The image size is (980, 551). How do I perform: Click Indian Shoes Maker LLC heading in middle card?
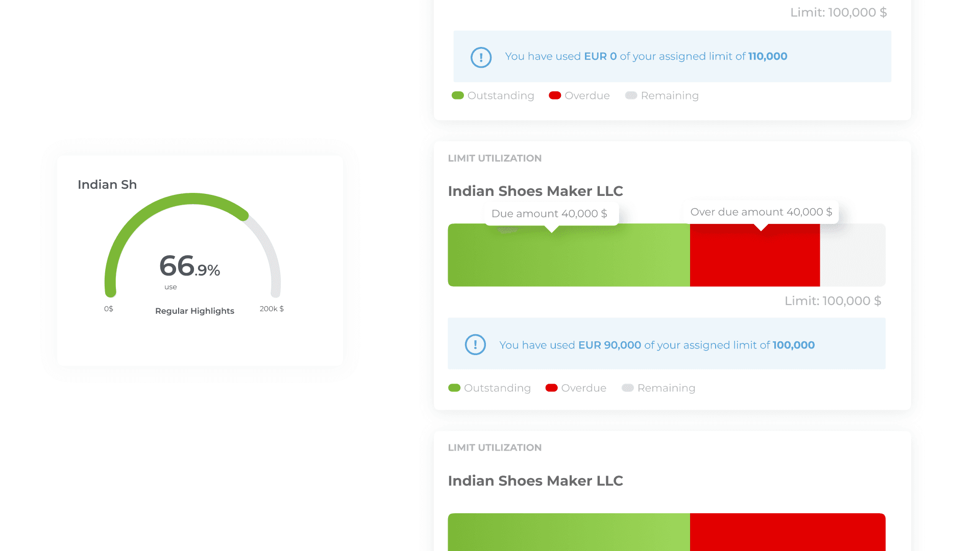click(535, 191)
